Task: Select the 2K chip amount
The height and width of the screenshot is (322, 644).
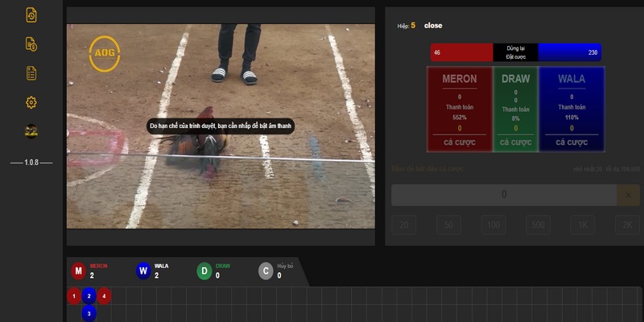Action: (627, 225)
